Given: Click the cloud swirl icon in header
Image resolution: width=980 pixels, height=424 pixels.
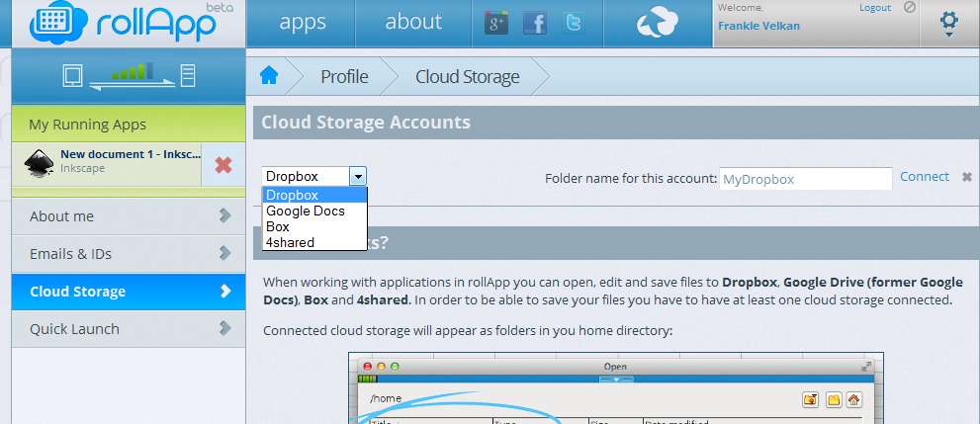Looking at the screenshot, I should tap(657, 24).
